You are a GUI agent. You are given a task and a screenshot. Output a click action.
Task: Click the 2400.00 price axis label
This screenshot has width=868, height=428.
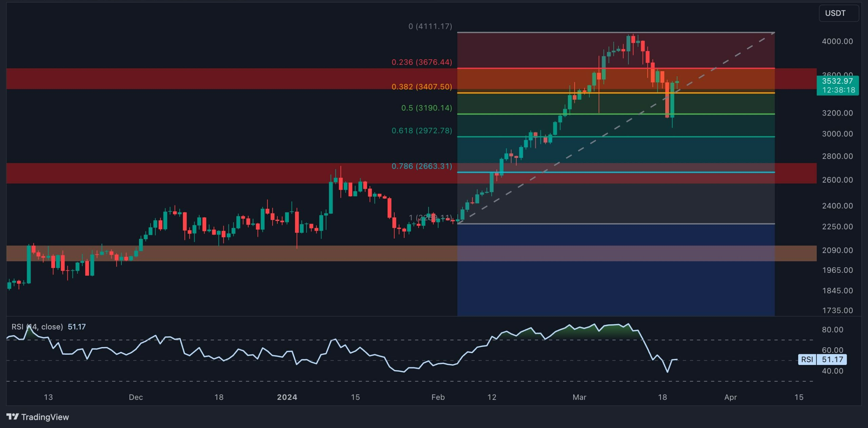(x=837, y=206)
